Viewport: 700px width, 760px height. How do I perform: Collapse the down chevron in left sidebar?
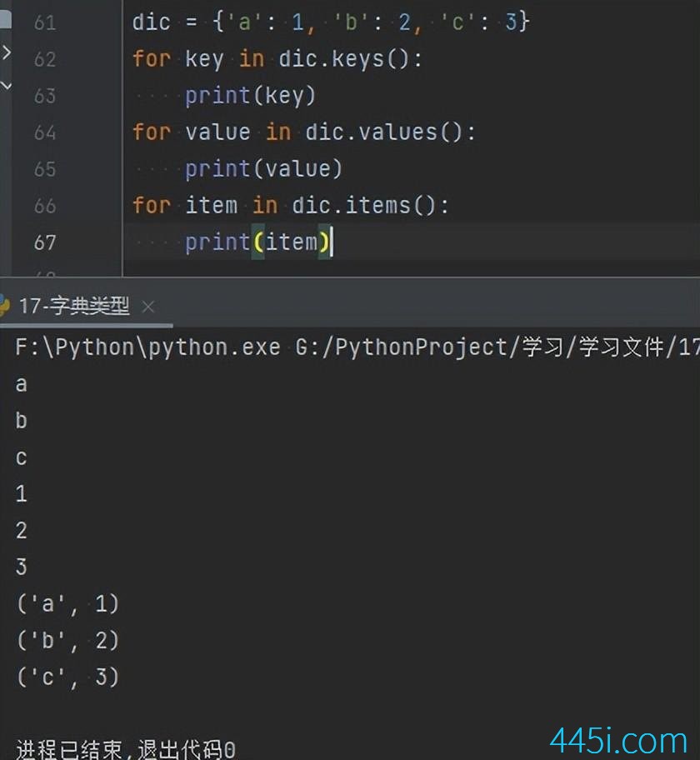(6, 87)
